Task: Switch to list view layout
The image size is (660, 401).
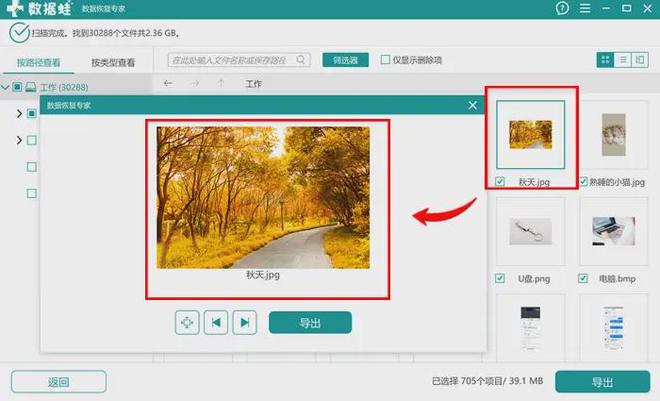Action: point(623,60)
